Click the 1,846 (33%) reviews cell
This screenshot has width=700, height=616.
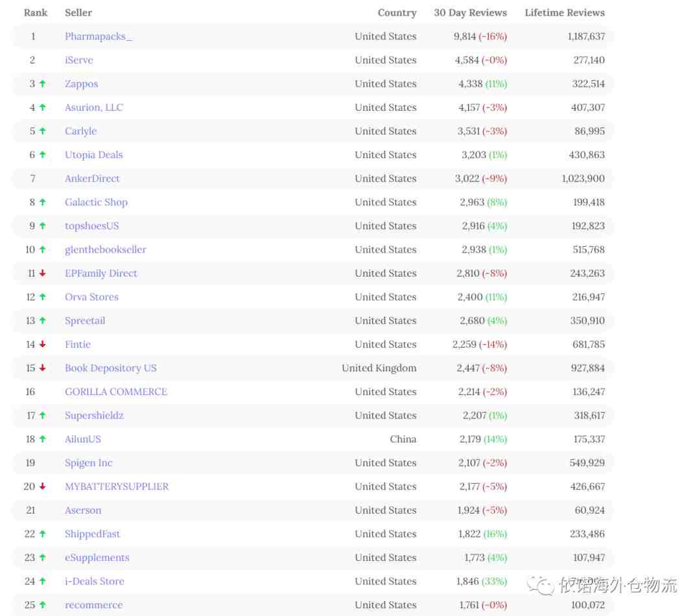[x=482, y=581]
